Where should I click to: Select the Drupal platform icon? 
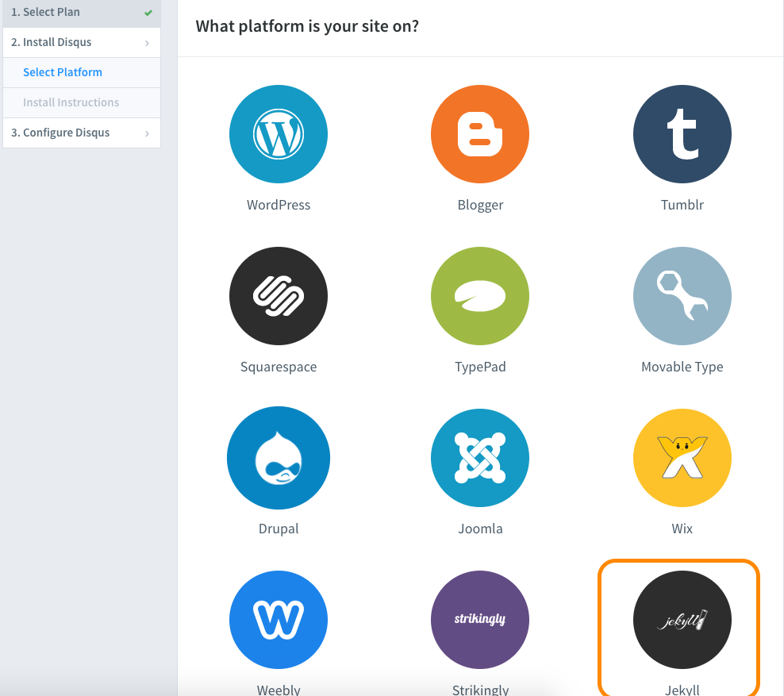[x=279, y=457]
